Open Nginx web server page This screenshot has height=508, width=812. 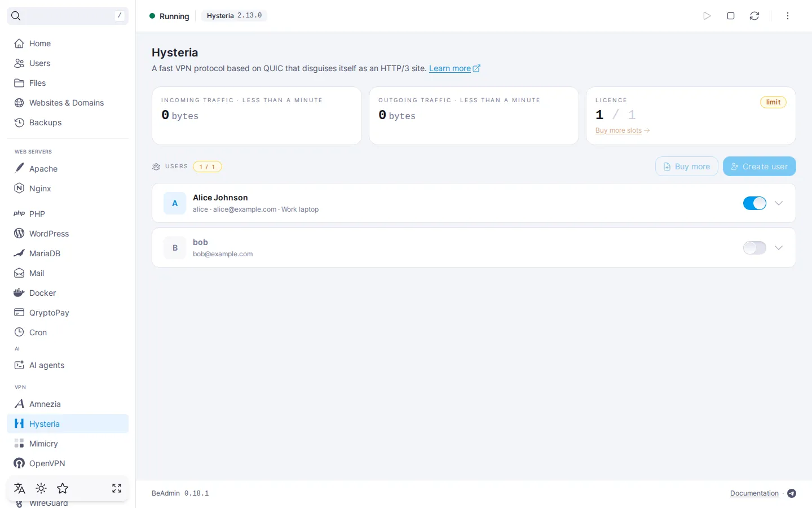(x=68, y=189)
